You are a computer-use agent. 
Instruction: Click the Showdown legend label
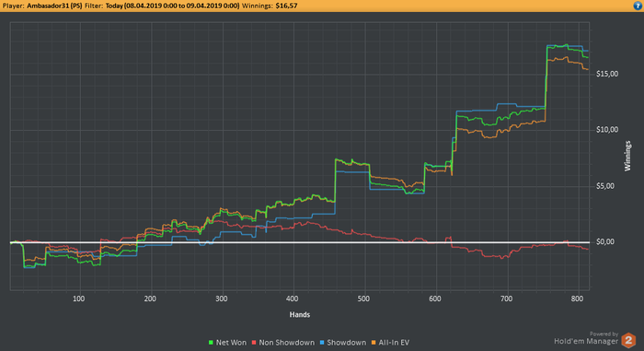tap(346, 343)
